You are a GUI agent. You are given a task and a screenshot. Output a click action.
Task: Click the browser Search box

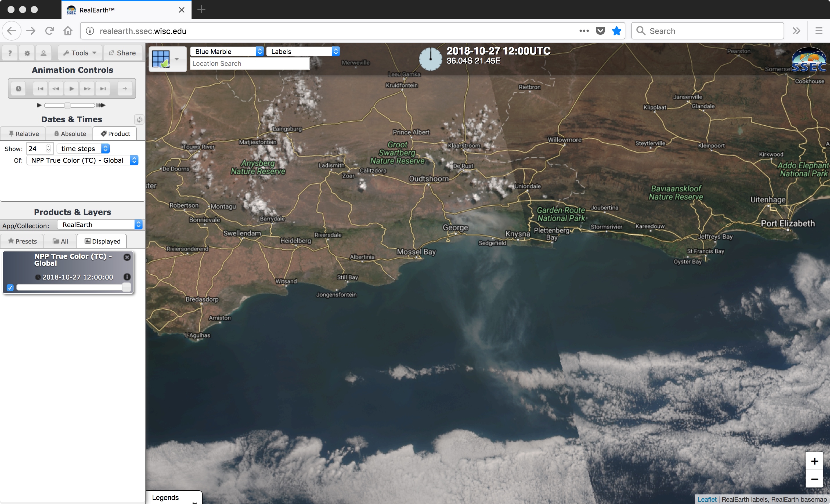coord(708,31)
